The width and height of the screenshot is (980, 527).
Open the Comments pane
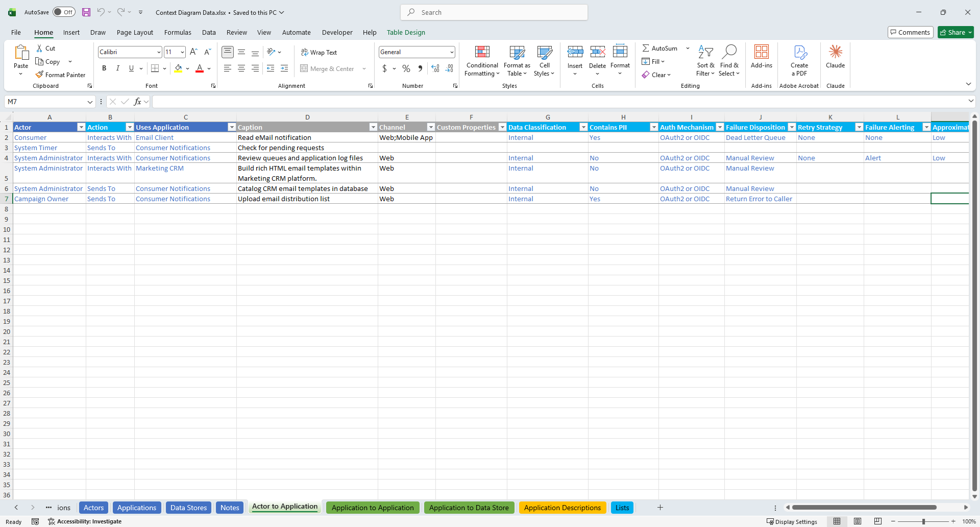911,32
